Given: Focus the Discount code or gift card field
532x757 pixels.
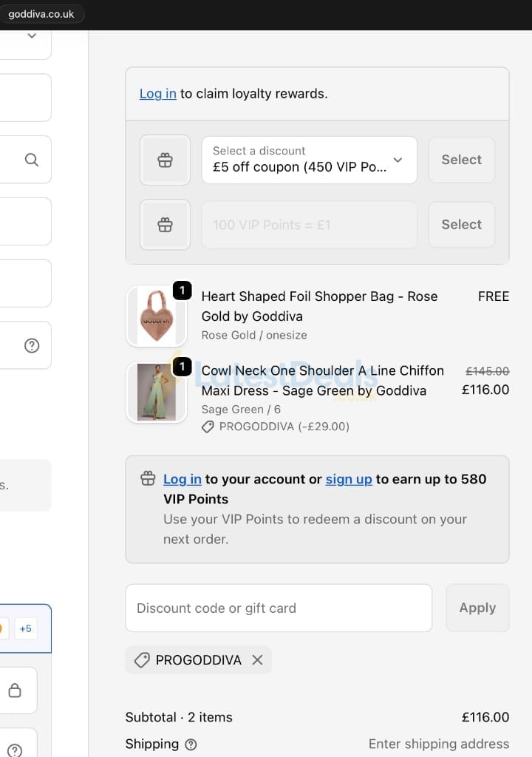Looking at the screenshot, I should pyautogui.click(x=279, y=608).
